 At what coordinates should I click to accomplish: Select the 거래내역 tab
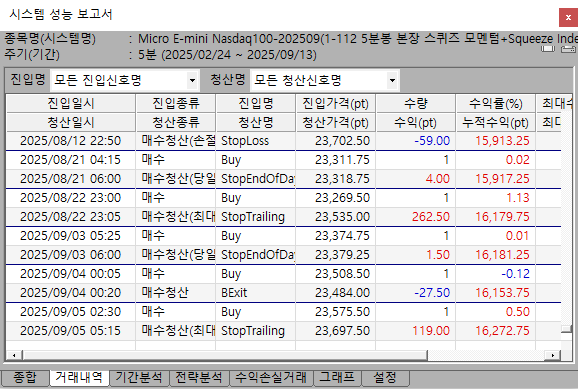tap(79, 378)
